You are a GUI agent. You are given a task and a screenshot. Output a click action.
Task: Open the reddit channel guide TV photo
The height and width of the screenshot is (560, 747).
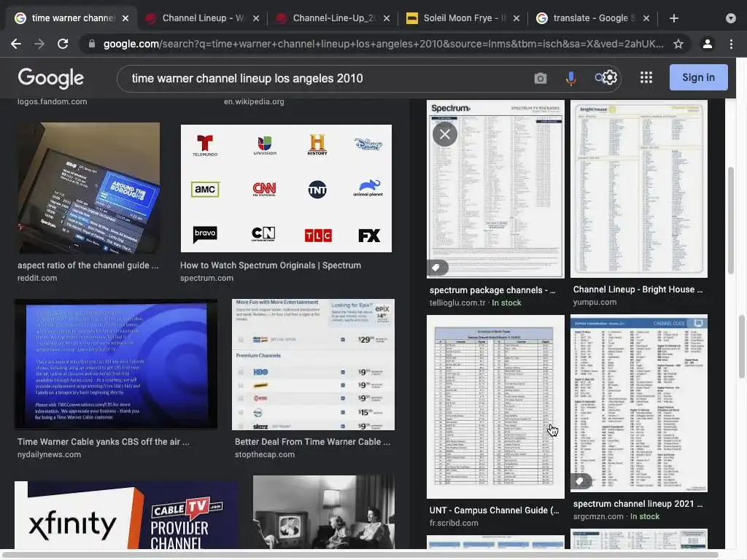[88, 188]
